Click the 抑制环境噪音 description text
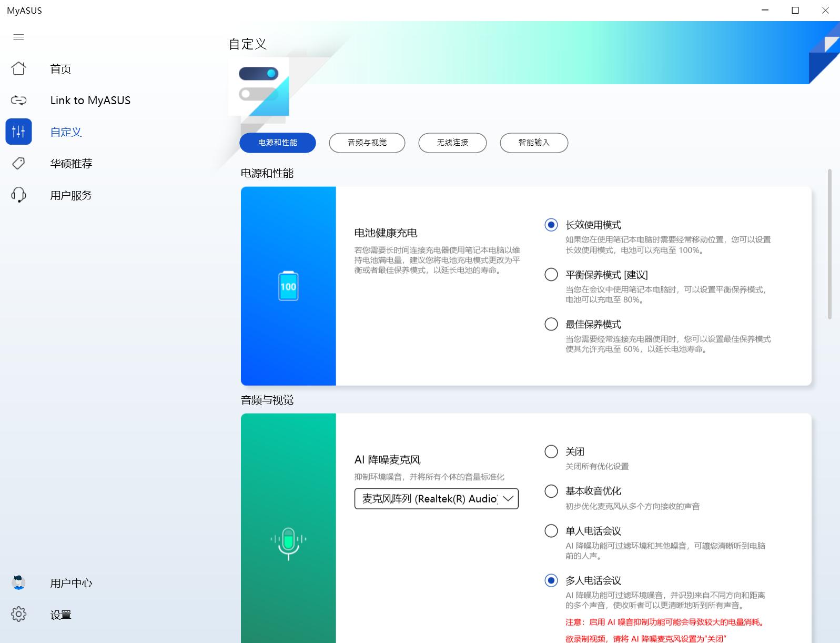Screen dimensions: 840x643 [429, 477]
